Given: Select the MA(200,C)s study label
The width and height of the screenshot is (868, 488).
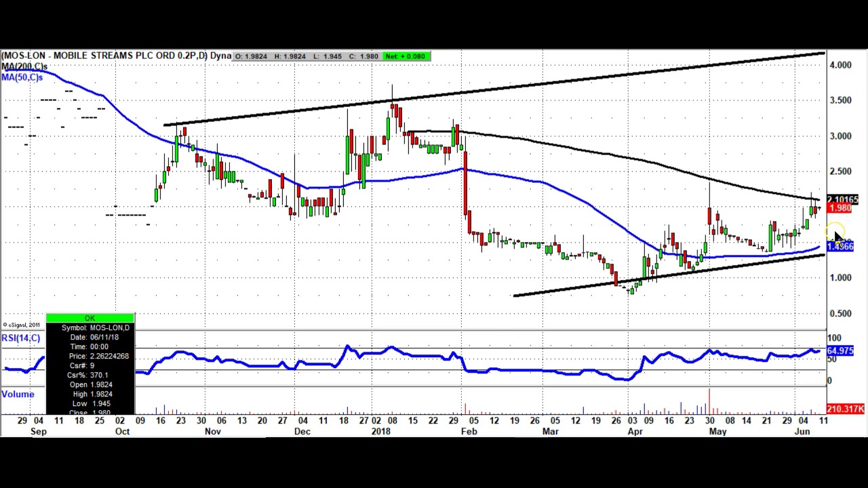Looking at the screenshot, I should pyautogui.click(x=24, y=66).
